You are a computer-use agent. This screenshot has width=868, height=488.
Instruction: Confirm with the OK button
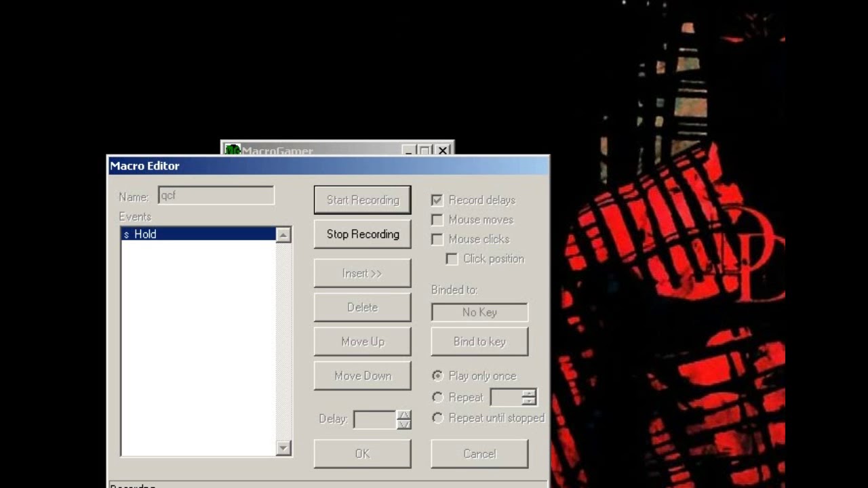coord(362,453)
